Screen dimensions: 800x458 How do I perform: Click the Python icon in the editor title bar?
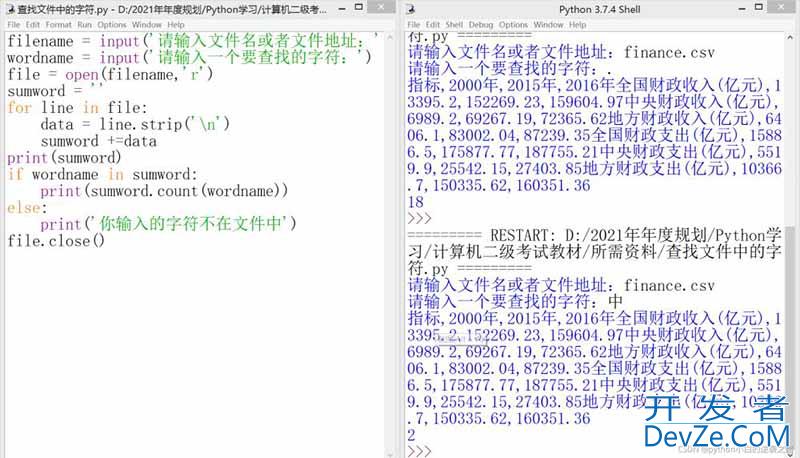tap(10, 9)
